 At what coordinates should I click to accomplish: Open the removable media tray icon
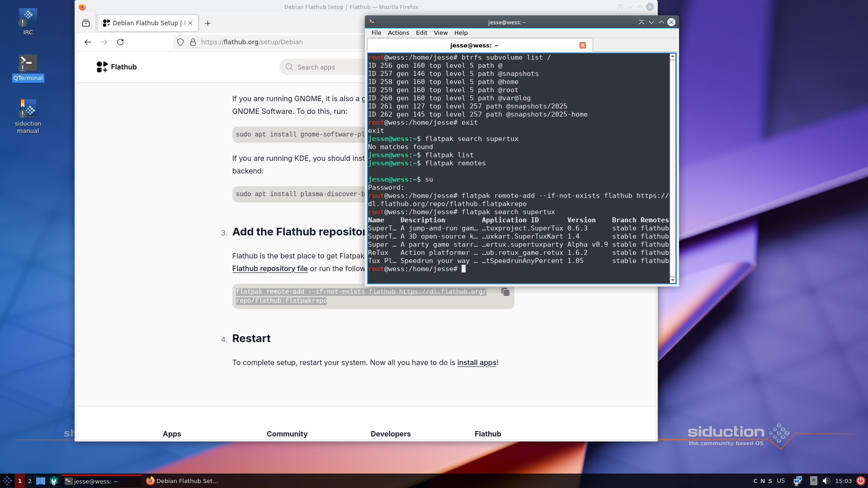814,481
